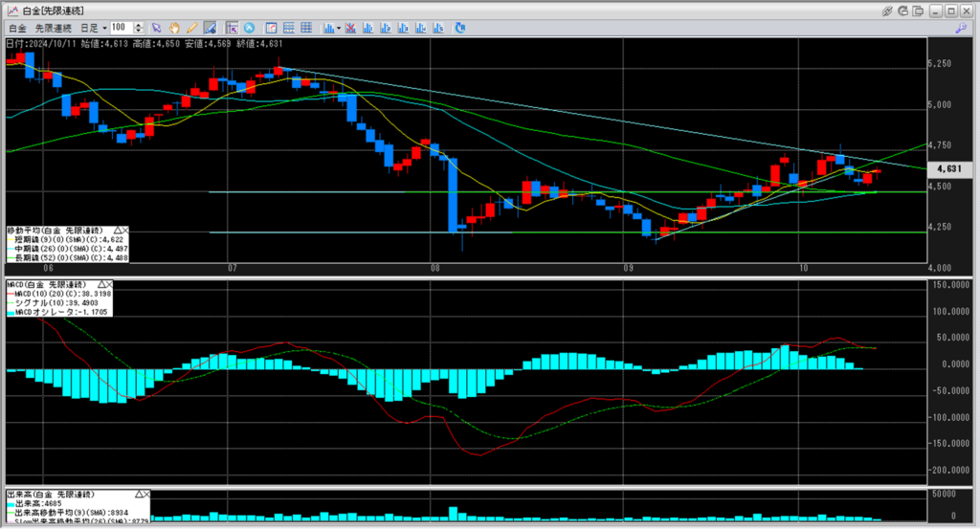The height and width of the screenshot is (529, 980).
Task: Decrease the bar count stepper
Action: pyautogui.click(x=139, y=31)
